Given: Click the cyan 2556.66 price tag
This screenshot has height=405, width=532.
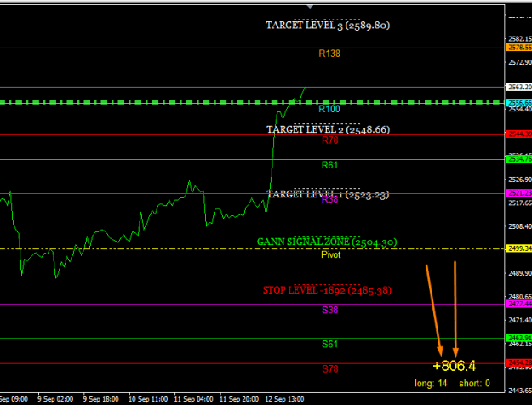Looking at the screenshot, I should [x=518, y=102].
